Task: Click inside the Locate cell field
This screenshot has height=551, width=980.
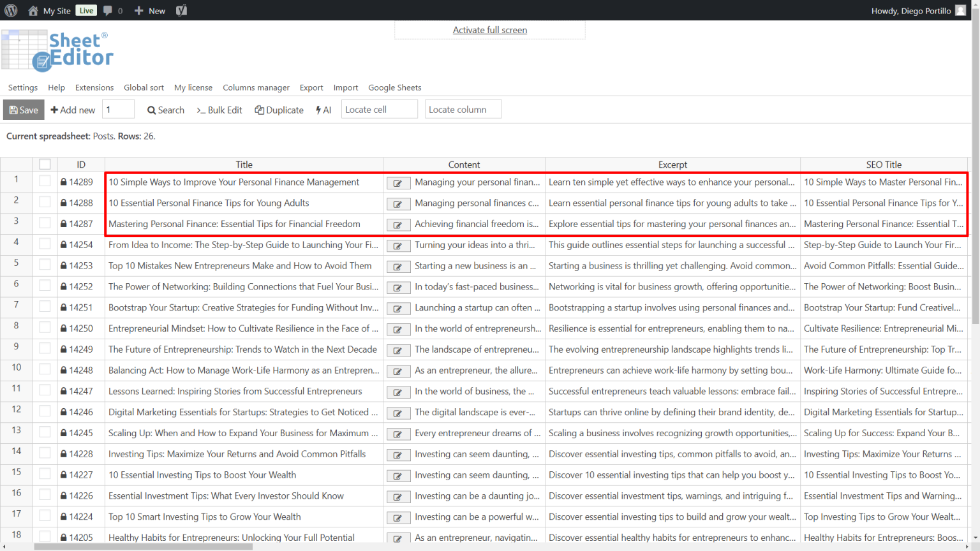Action: point(379,109)
